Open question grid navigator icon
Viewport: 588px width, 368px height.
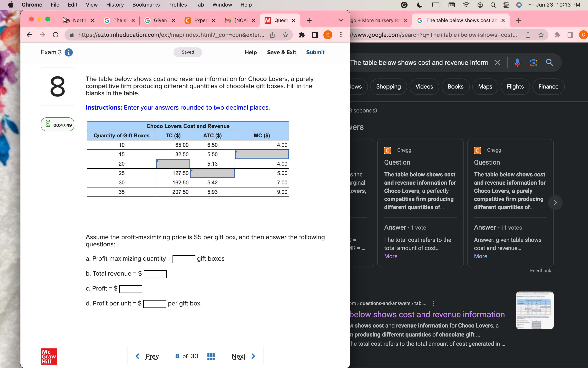211,356
